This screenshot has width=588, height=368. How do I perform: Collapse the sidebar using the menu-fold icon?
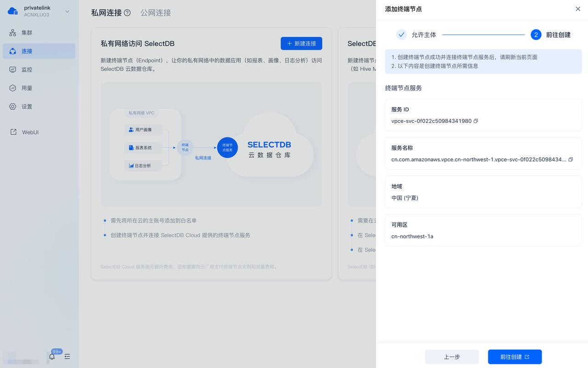[x=68, y=356]
